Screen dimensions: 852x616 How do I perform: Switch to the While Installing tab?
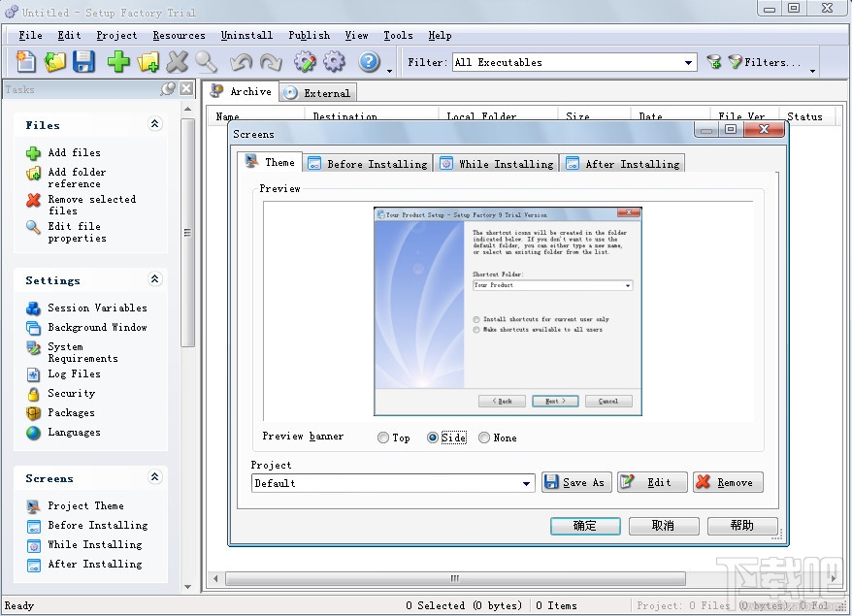(497, 164)
